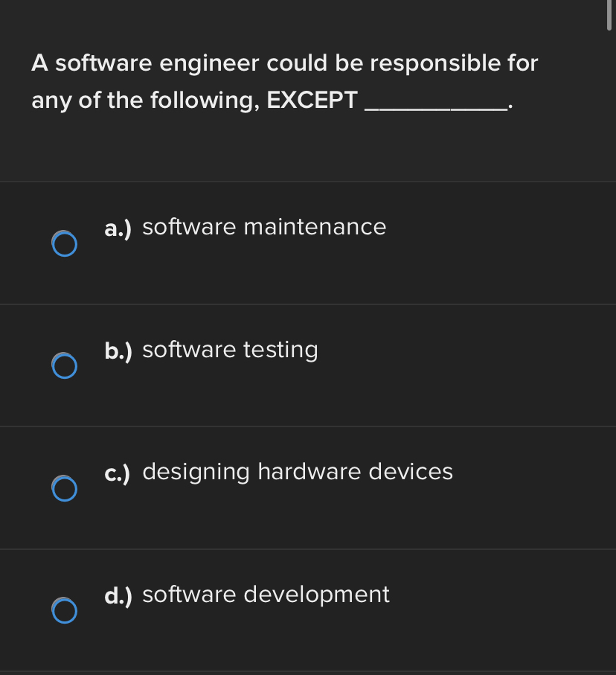Select radio button for option b
The height and width of the screenshot is (675, 616).
coord(64,365)
